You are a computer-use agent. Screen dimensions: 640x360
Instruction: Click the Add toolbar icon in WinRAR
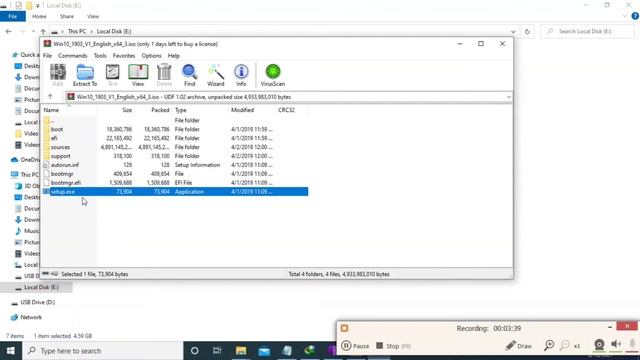(58, 75)
